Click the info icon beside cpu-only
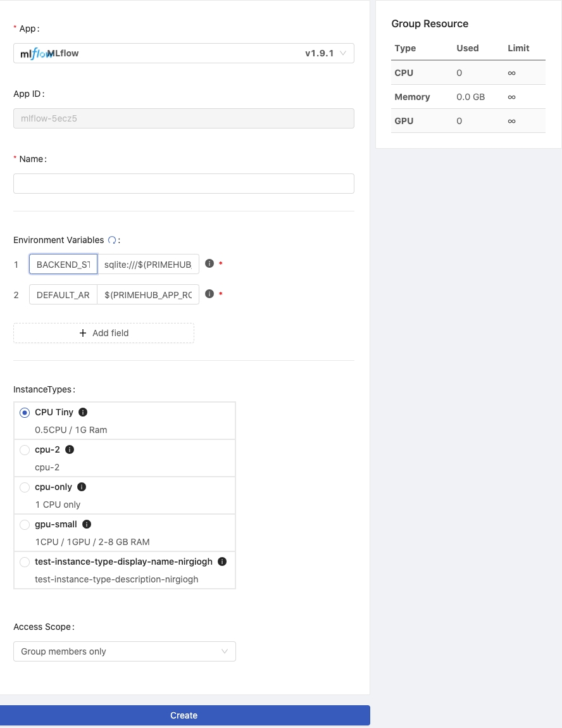Viewport: 562px width, 728px height. [x=82, y=487]
